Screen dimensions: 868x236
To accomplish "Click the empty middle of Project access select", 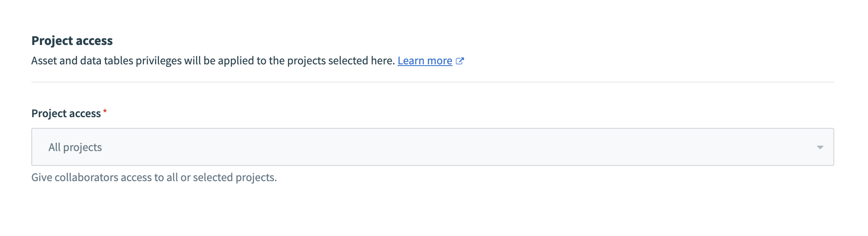I will [432, 147].
